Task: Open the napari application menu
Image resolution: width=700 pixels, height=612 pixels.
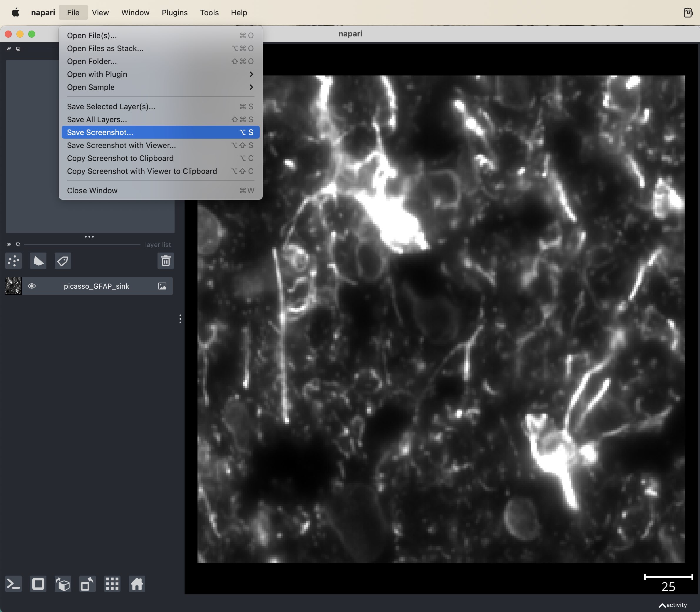Action: tap(43, 13)
